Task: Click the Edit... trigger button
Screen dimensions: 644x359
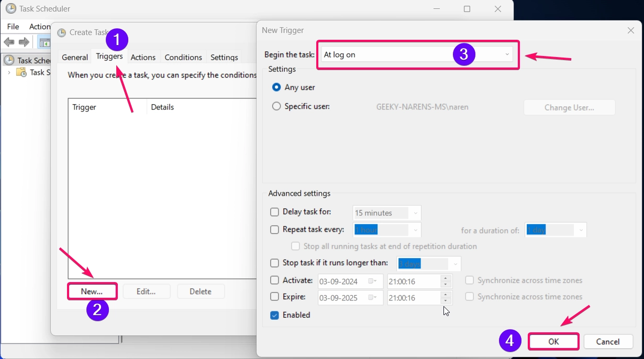Action: point(146,291)
